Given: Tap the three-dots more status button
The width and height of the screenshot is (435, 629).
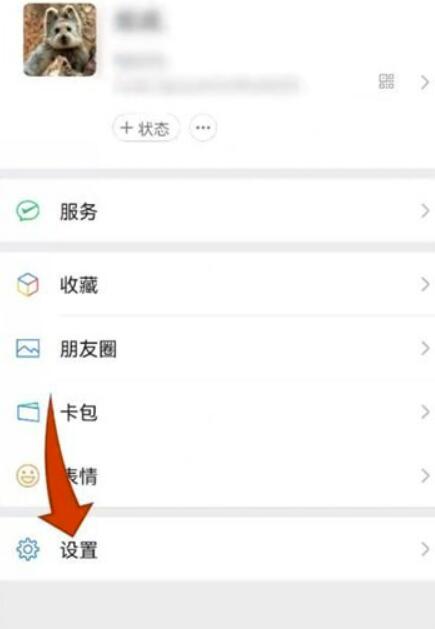Looking at the screenshot, I should click(203, 128).
